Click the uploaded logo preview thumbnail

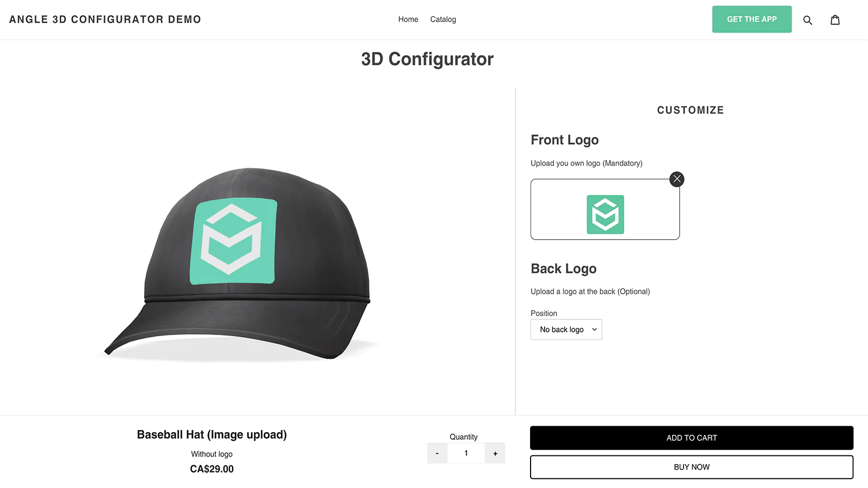tap(605, 214)
